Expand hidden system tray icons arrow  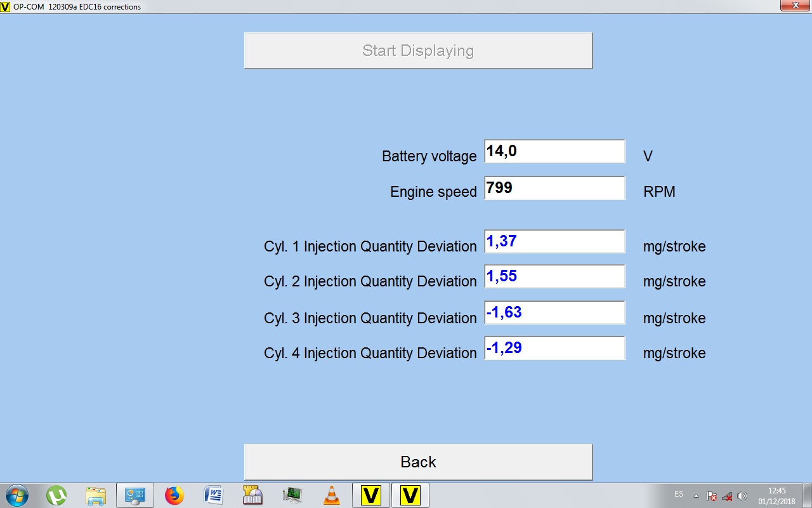click(x=696, y=496)
